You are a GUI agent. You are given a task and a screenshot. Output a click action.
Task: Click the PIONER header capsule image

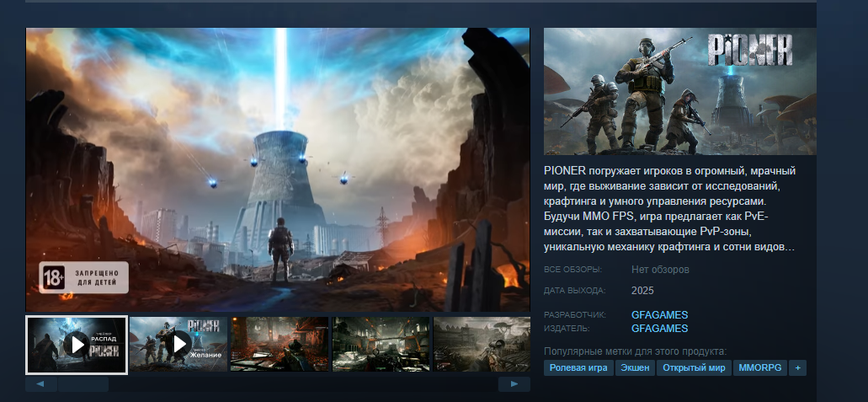[679, 92]
